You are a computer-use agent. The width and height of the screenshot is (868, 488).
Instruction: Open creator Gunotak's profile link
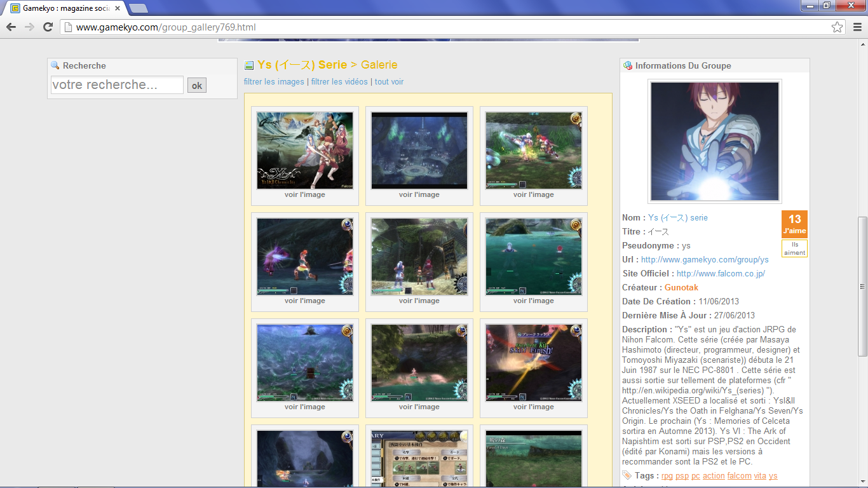[x=681, y=288]
